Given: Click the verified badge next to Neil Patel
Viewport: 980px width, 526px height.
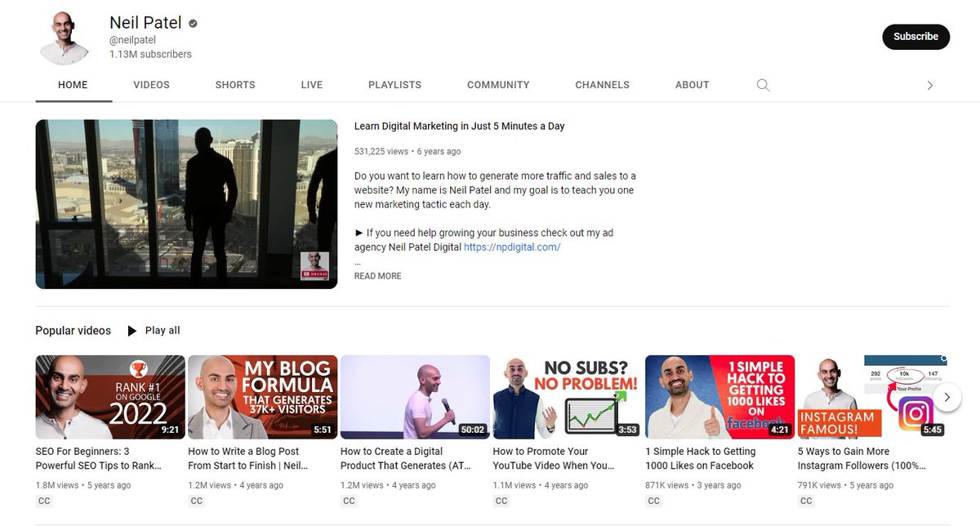Looking at the screenshot, I should pyautogui.click(x=193, y=25).
